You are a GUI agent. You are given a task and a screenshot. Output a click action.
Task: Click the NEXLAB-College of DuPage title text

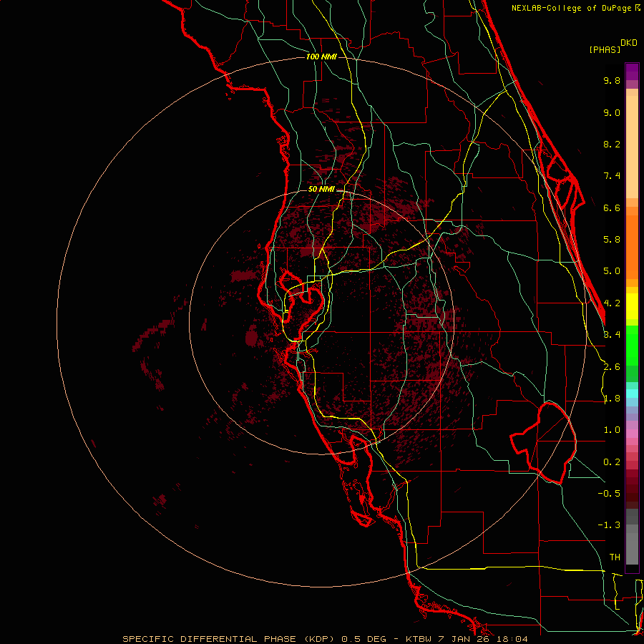click(571, 8)
